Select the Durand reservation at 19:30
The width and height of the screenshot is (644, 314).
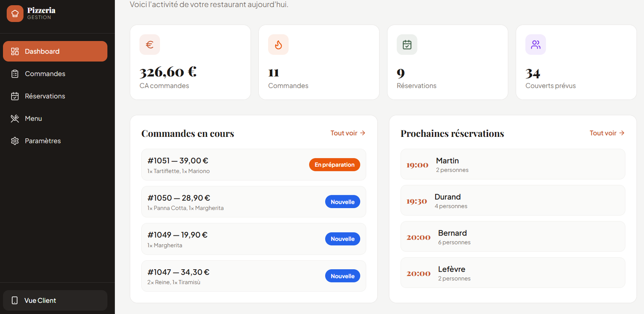pos(513,200)
